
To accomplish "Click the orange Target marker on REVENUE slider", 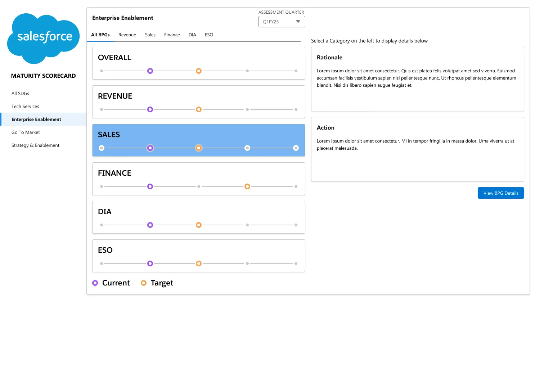I will (199, 109).
